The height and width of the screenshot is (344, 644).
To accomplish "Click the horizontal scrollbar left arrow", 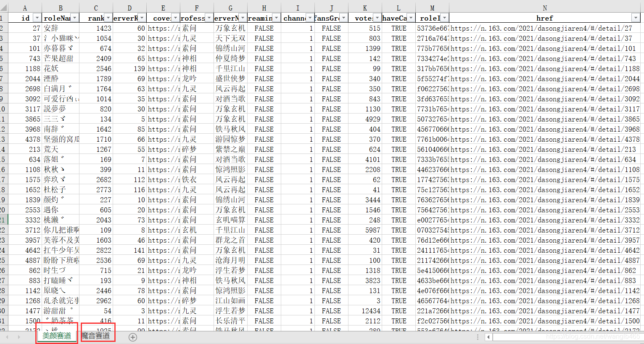I will tap(488, 337).
